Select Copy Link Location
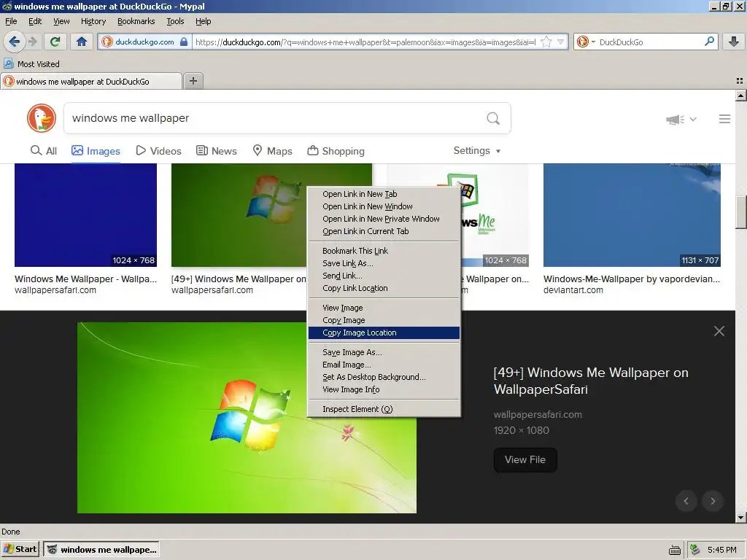Screen dimensions: 747x560 (384, 287)
